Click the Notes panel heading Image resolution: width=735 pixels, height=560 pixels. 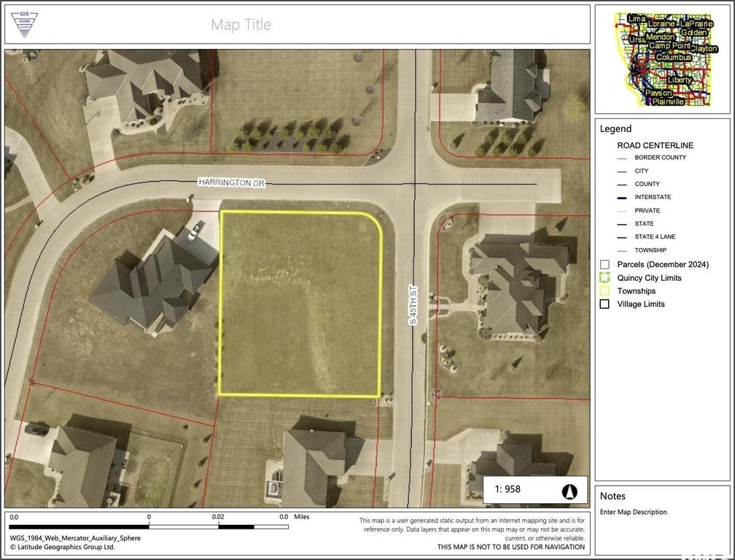point(612,496)
